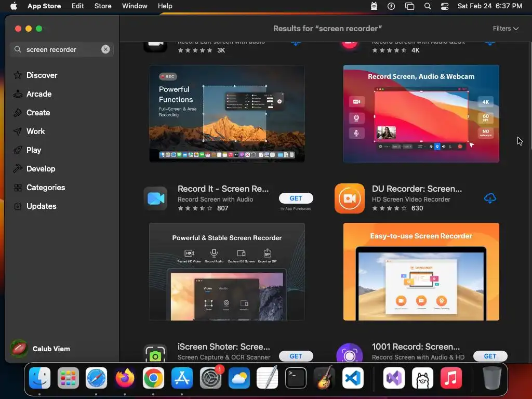Open System Settings from the Dock
The height and width of the screenshot is (399, 532).
click(211, 378)
